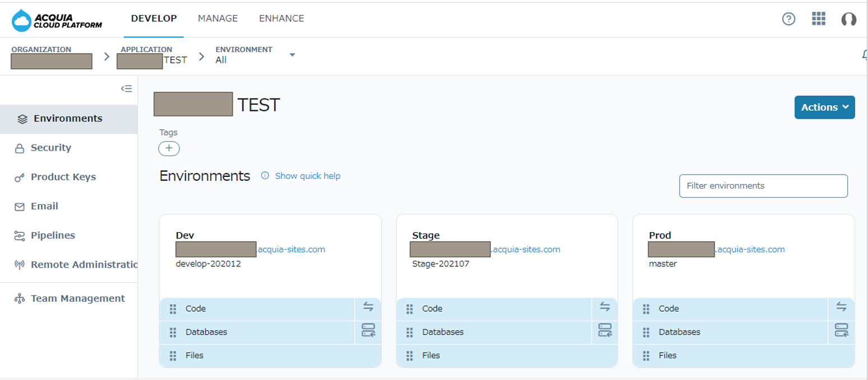868x380 pixels.
Task: Click the Prod code switch arrows icon
Action: click(841, 307)
